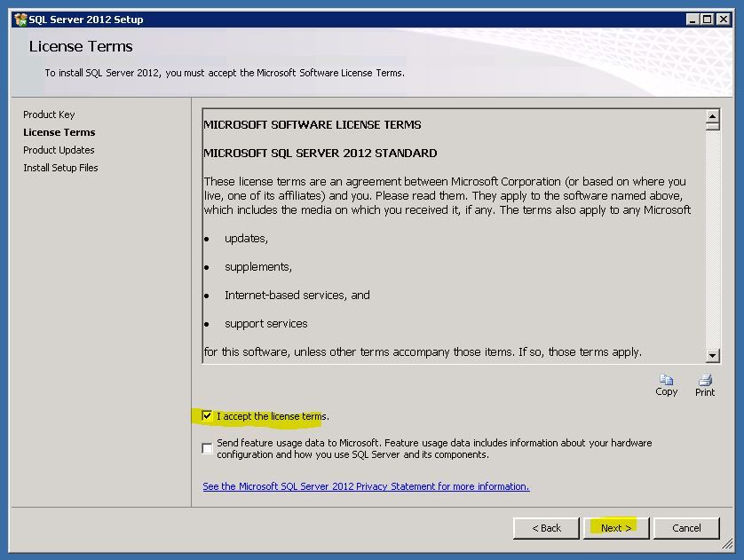Click the window resize grip at corner
The height and width of the screenshot is (560, 744).
click(727, 544)
